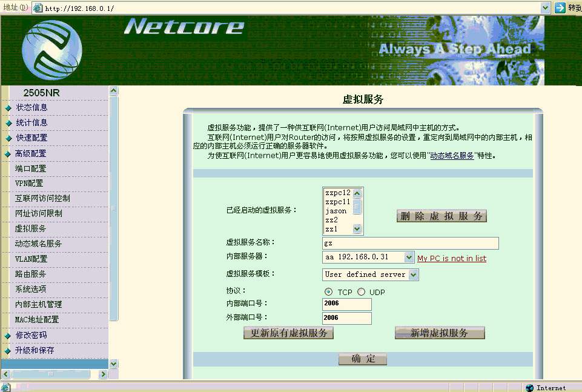Image resolution: width=582 pixels, height=392 pixels.
Task: Click diamond bullet next to 高级配置
Action: [8, 154]
